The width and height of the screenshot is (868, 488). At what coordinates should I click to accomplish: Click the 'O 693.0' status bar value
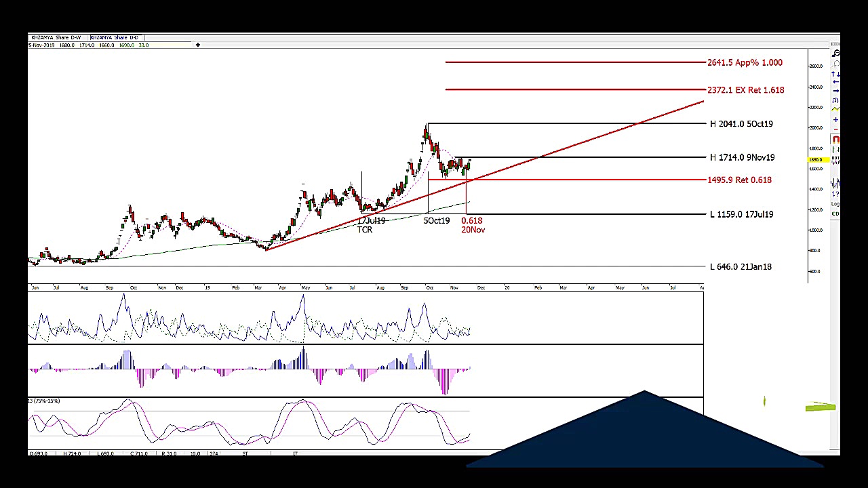tap(39, 453)
